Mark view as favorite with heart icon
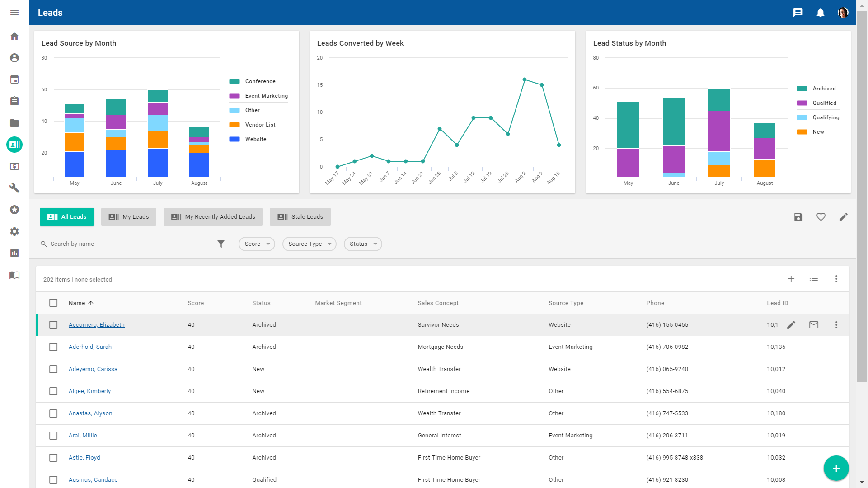This screenshot has width=868, height=488. click(x=821, y=217)
